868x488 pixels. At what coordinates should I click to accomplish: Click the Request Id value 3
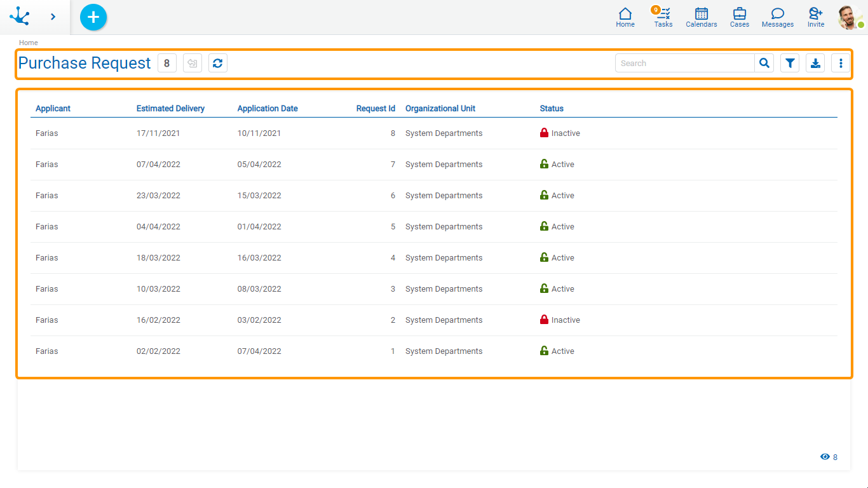393,289
